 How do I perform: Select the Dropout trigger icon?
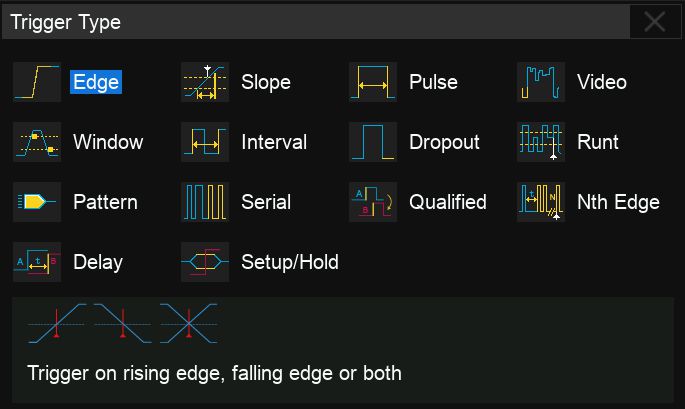click(x=373, y=142)
